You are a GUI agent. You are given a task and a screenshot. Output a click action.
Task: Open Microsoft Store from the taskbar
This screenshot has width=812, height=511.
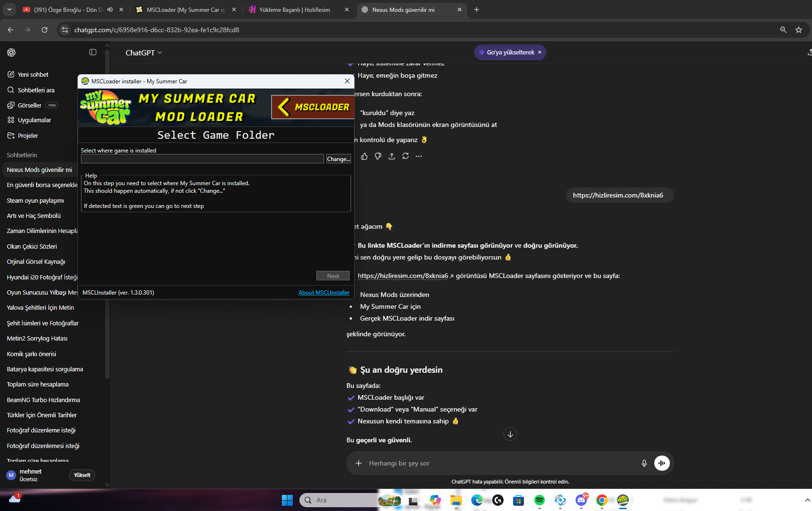519,500
